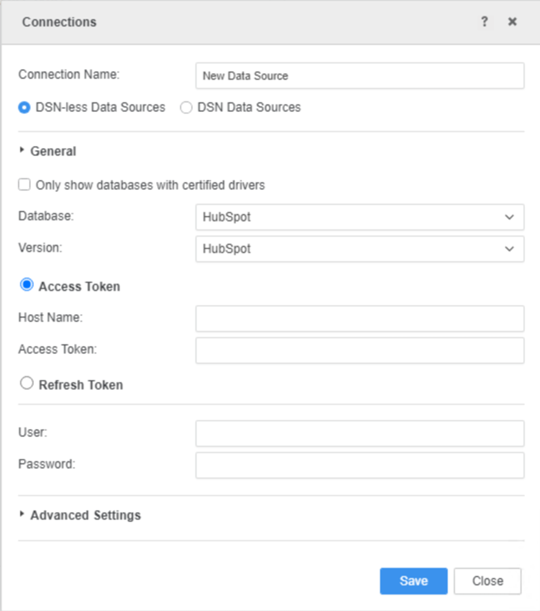
Task: Choose the Access Token radio option
Action: (x=26, y=285)
